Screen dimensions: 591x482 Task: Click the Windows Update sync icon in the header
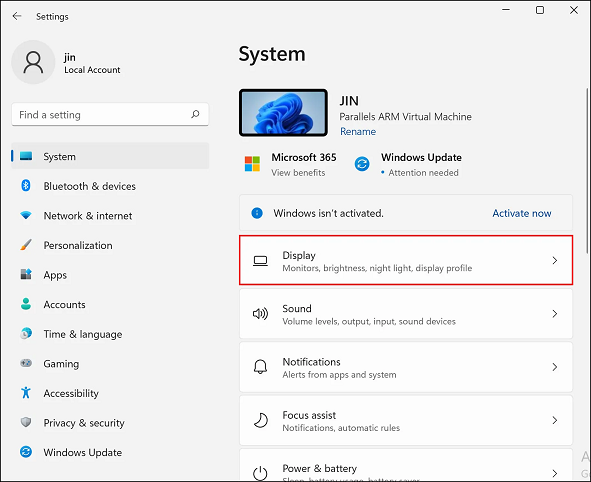point(362,164)
